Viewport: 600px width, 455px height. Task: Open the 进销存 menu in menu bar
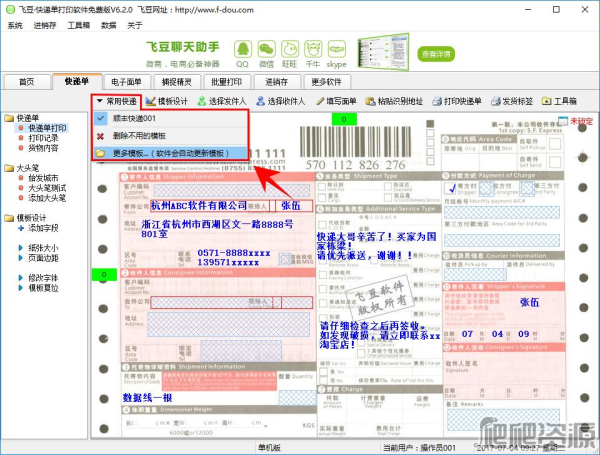click(45, 25)
